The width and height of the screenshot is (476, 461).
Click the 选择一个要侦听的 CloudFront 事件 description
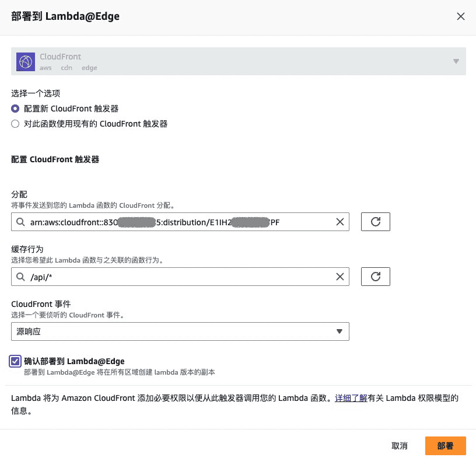(x=68, y=315)
